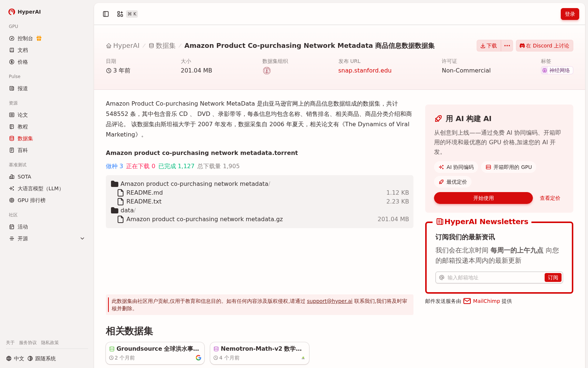
Task: Click Google icon on Groundsource card
Action: 198,358
